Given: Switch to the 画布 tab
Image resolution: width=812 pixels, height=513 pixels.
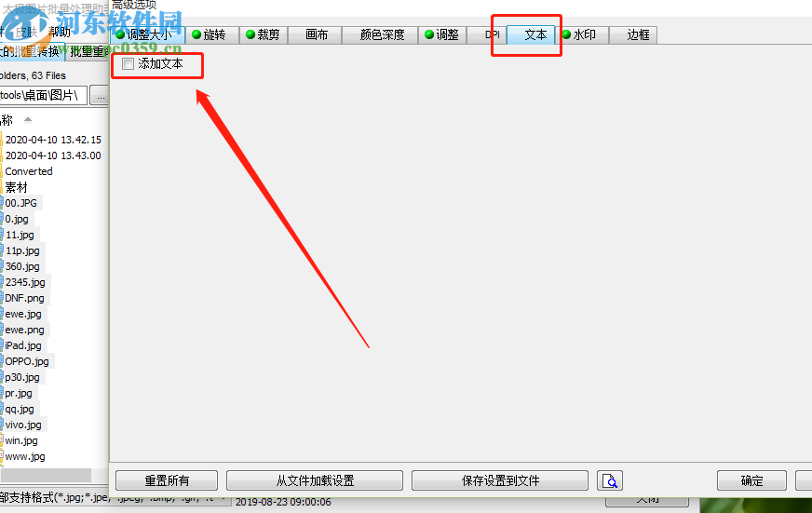Looking at the screenshot, I should tap(316, 34).
